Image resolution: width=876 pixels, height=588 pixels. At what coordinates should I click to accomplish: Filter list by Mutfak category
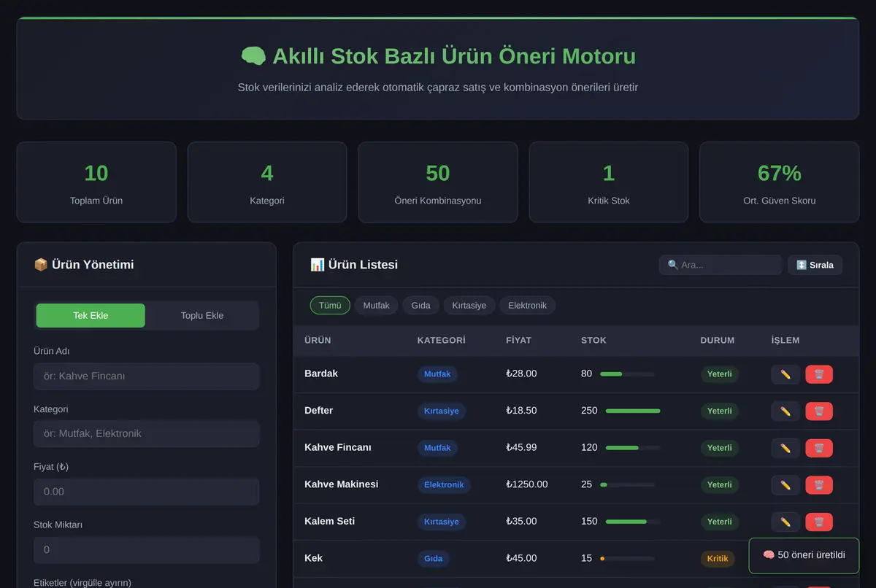pyautogui.click(x=377, y=305)
